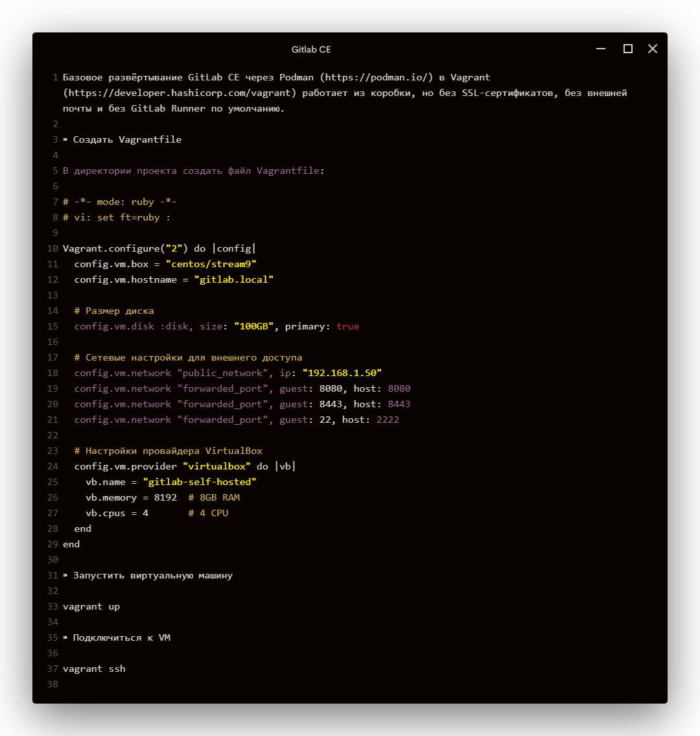Click the vagrant up command text
The height and width of the screenshot is (736, 700).
91,606
